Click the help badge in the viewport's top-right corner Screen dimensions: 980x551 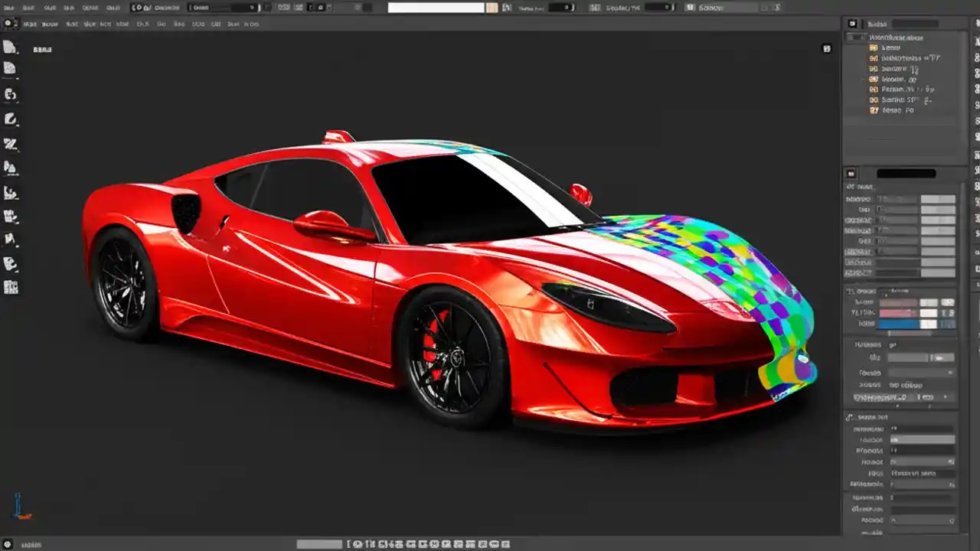[826, 48]
